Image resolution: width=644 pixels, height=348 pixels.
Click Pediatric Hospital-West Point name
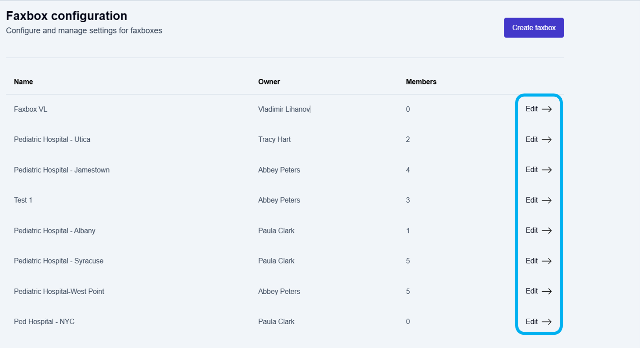[x=59, y=292]
